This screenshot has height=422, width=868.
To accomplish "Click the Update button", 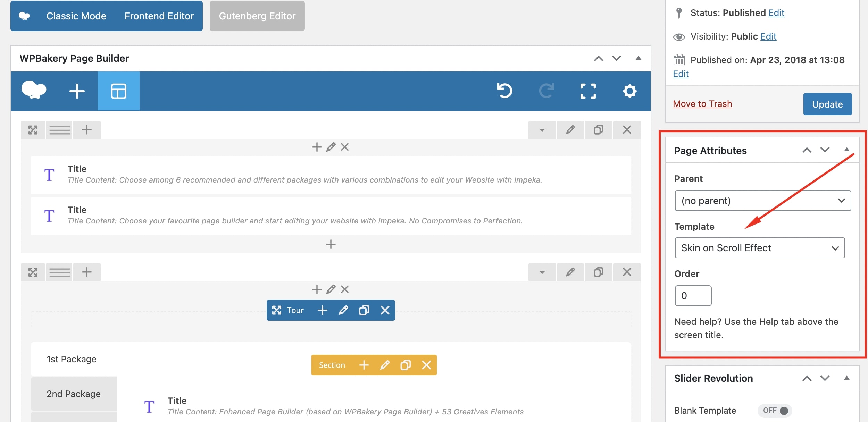I will coord(827,104).
